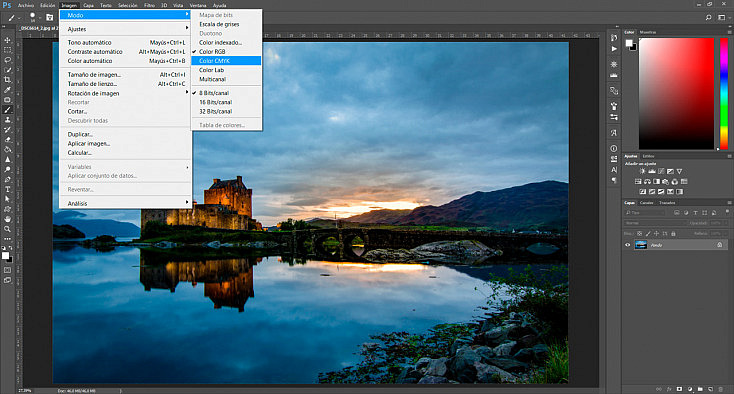The width and height of the screenshot is (734, 394).
Task: Expand the Ajustes submenu
Action: pyautogui.click(x=125, y=29)
